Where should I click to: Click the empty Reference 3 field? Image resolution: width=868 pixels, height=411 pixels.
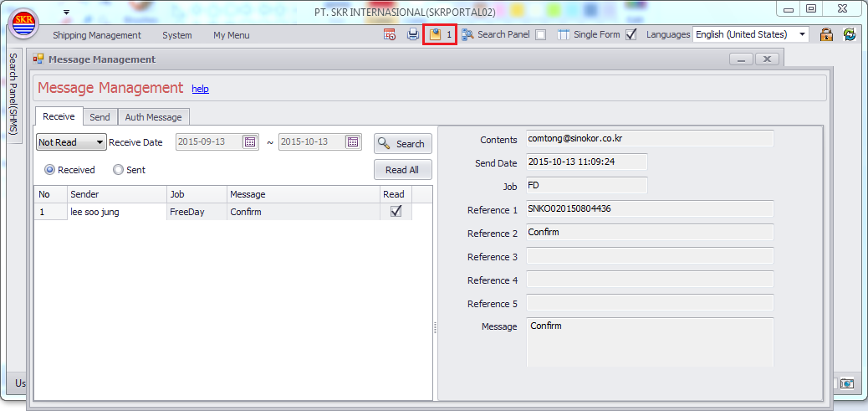pos(650,256)
